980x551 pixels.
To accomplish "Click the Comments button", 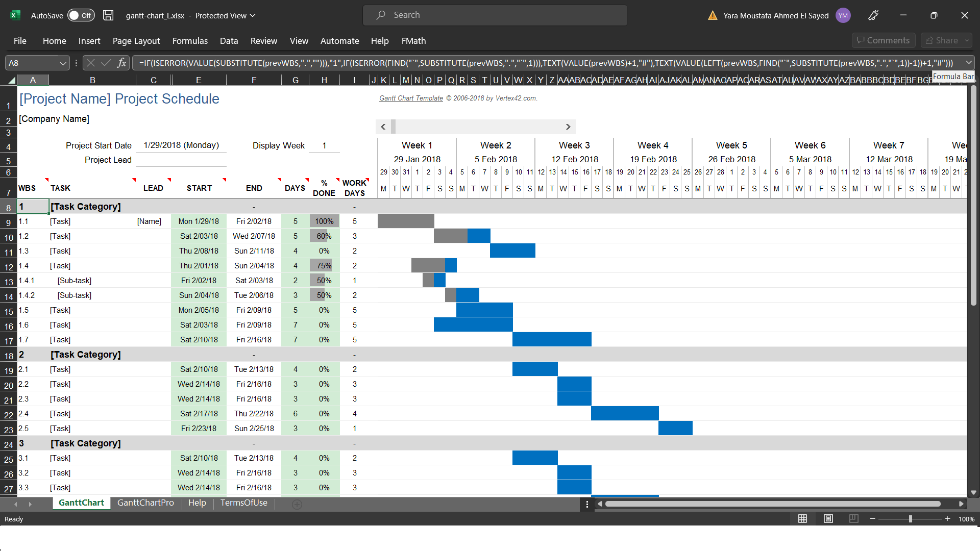I will pyautogui.click(x=883, y=40).
